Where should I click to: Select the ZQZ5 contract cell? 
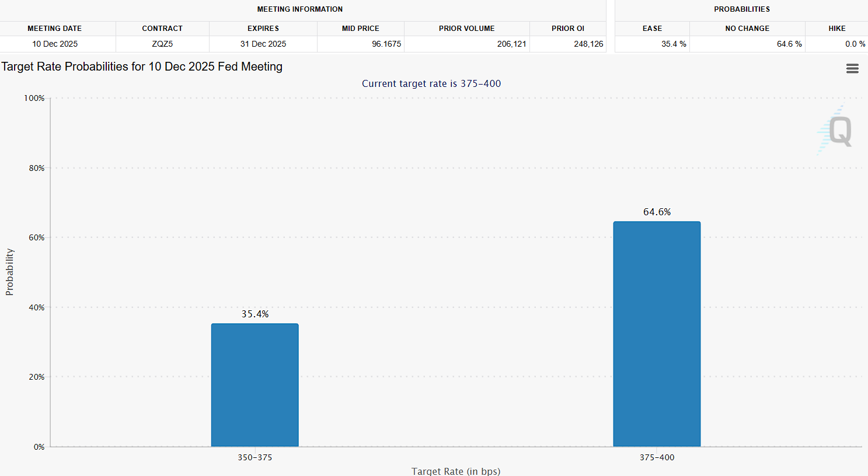click(x=162, y=44)
